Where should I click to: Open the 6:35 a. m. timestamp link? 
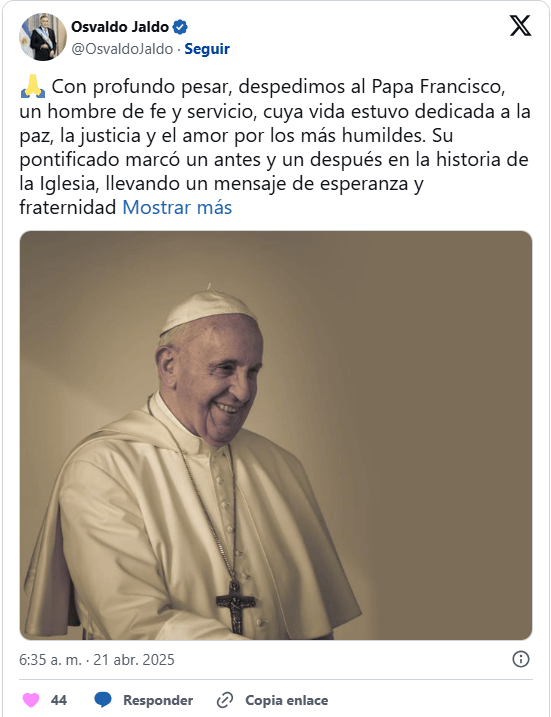point(50,660)
